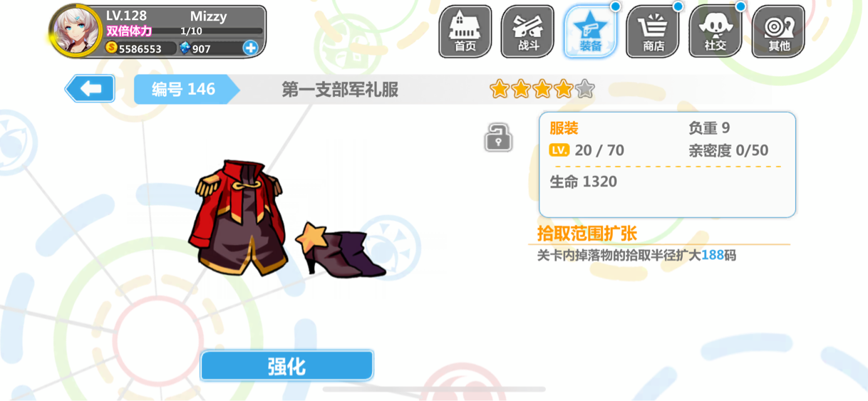
Task: Tap the blue plus to add gems
Action: (x=250, y=48)
